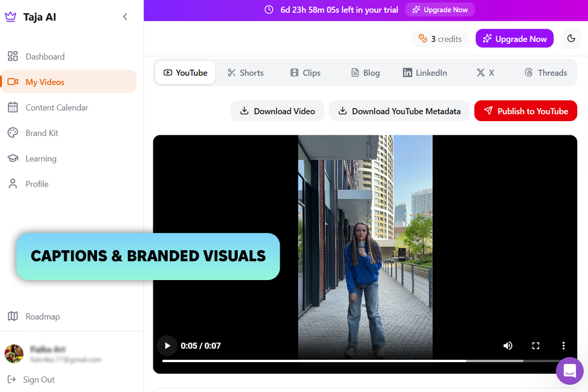588x392 pixels.
Task: Click Download YouTube Metadata button
Action: click(399, 111)
